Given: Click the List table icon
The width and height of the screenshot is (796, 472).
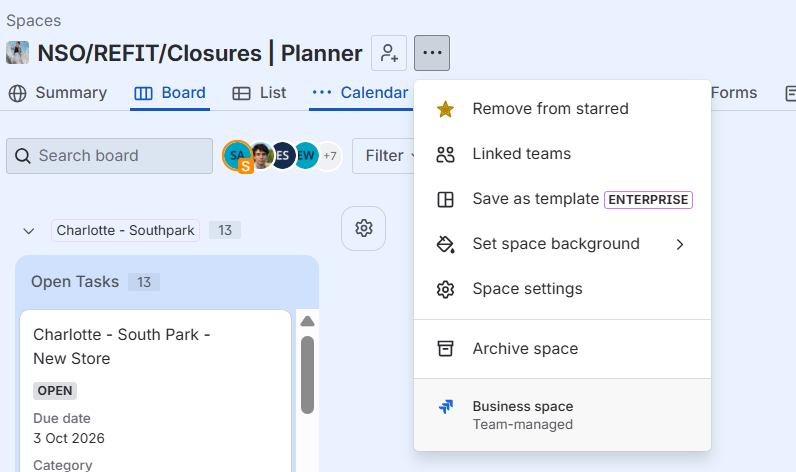Looking at the screenshot, I should tap(241, 93).
